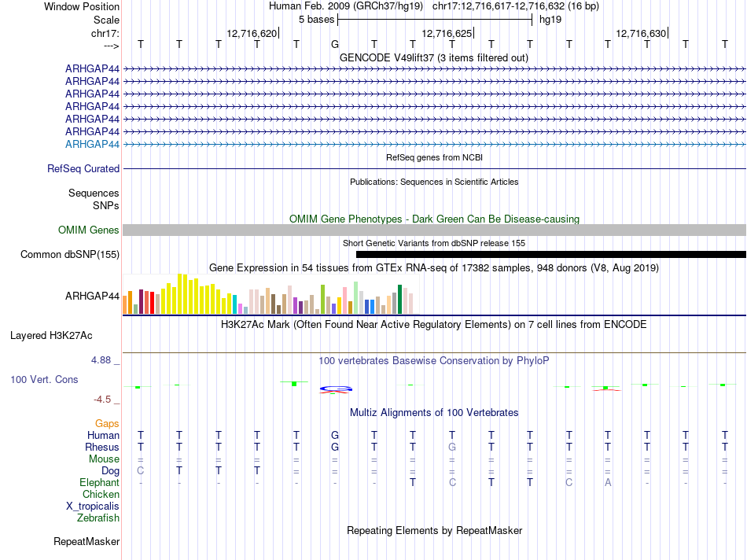Select the light-blue ARHGAP44 transcript label
747x560 pixels.
[x=92, y=145]
